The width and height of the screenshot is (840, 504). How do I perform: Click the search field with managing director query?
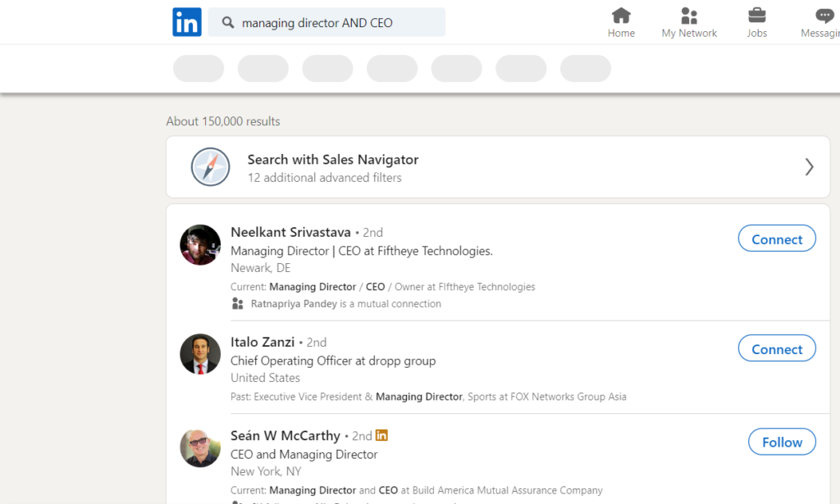tap(326, 22)
